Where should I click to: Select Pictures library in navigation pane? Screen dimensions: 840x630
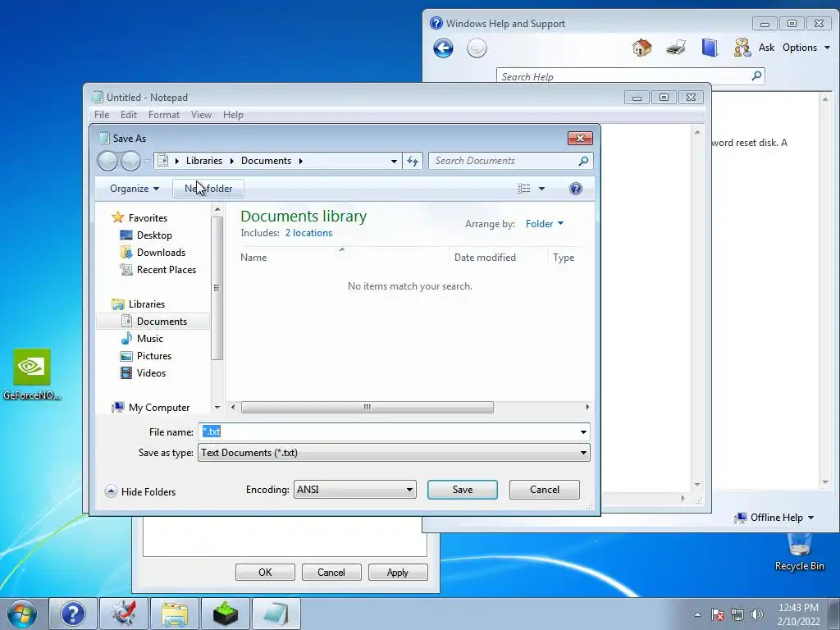tap(153, 356)
